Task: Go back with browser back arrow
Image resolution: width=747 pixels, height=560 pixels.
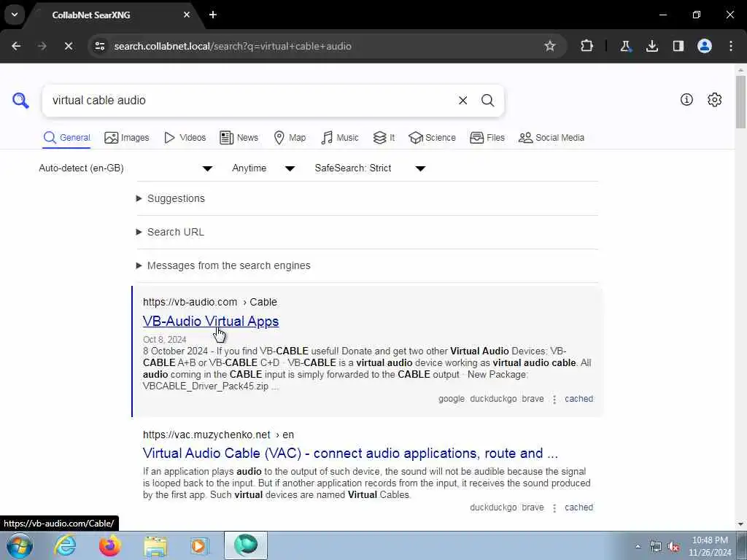Action: (16, 46)
